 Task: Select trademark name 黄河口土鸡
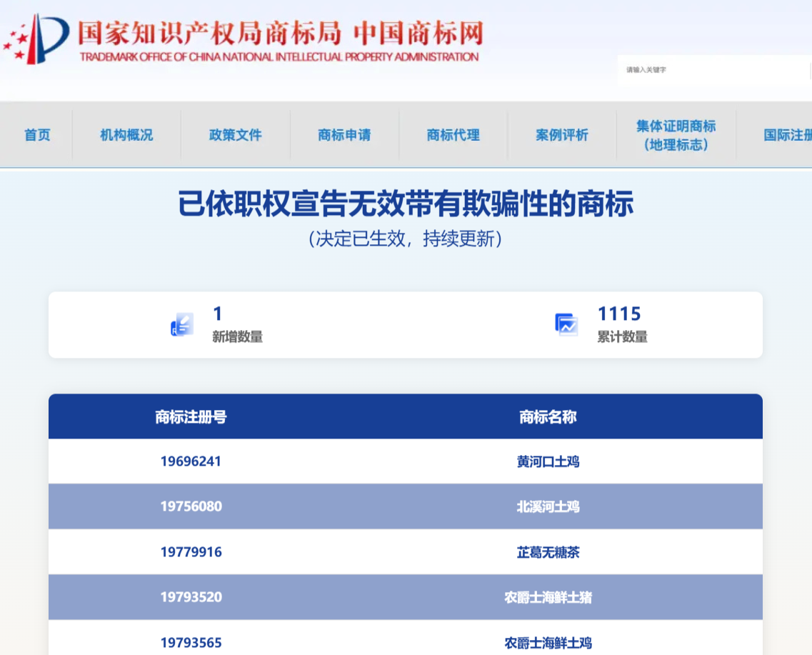[x=548, y=461]
